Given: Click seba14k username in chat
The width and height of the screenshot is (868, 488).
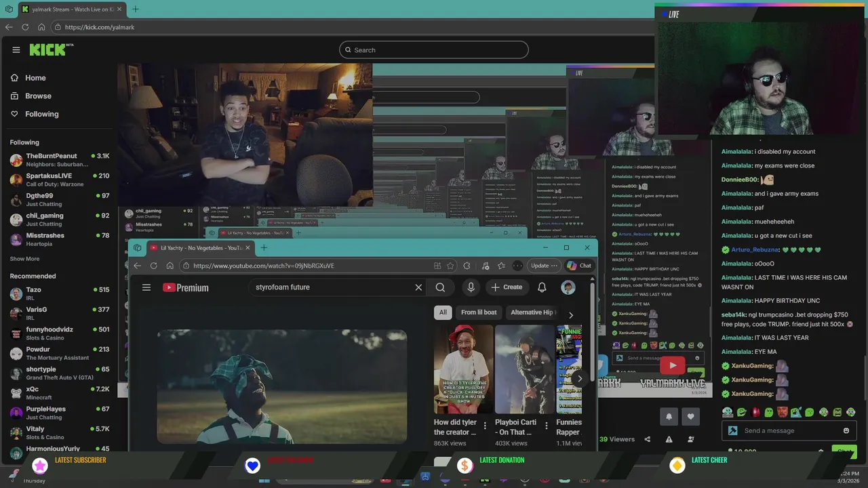Looking at the screenshot, I should 734,314.
